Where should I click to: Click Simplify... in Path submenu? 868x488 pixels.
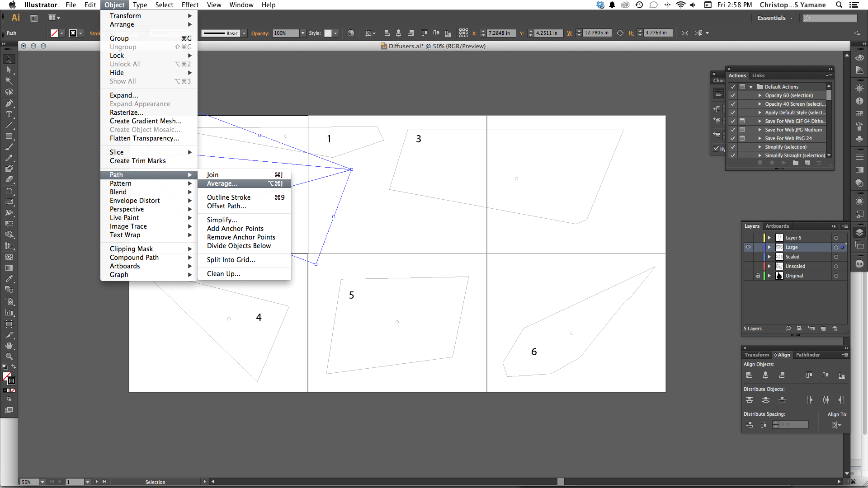(221, 219)
